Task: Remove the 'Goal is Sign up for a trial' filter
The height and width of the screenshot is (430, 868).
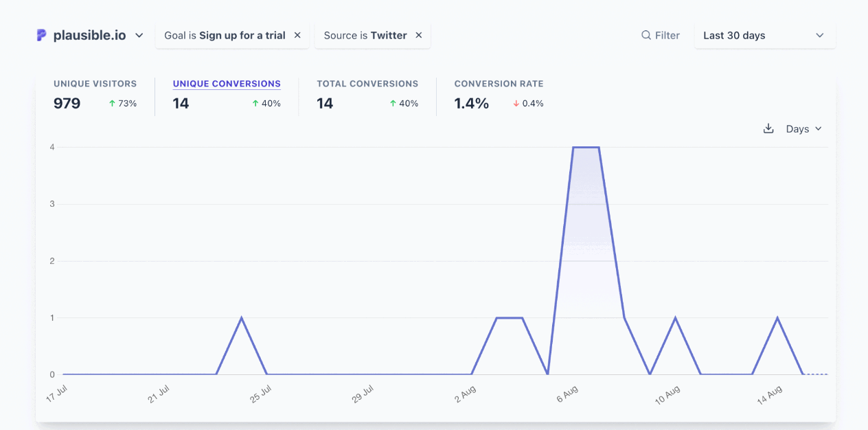Action: tap(297, 35)
